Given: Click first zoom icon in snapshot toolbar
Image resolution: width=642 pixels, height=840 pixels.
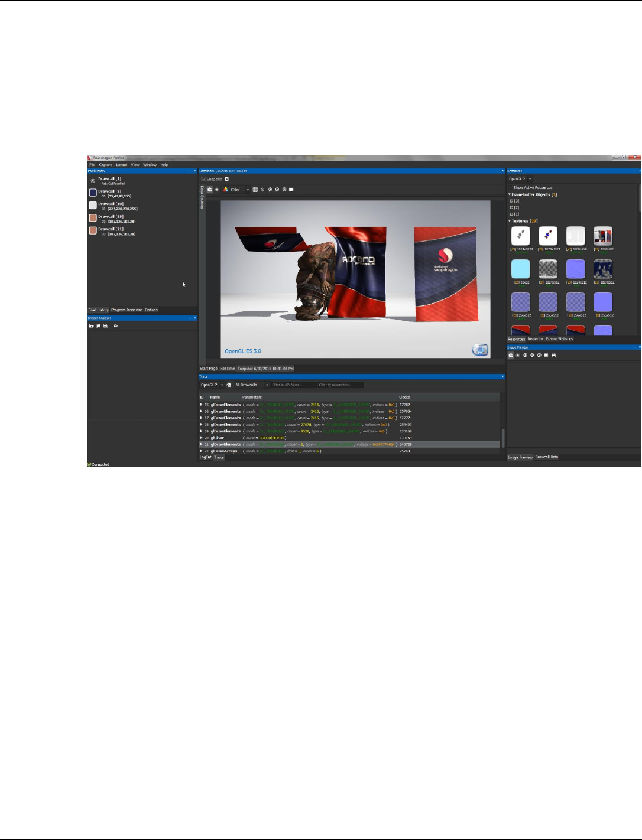Looking at the screenshot, I should (x=270, y=190).
